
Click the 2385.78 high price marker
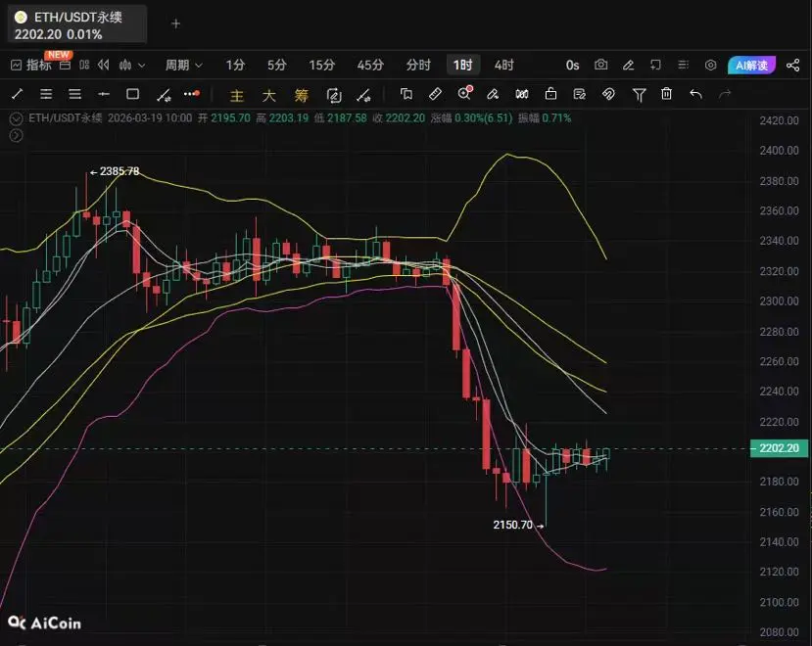pyautogui.click(x=115, y=171)
